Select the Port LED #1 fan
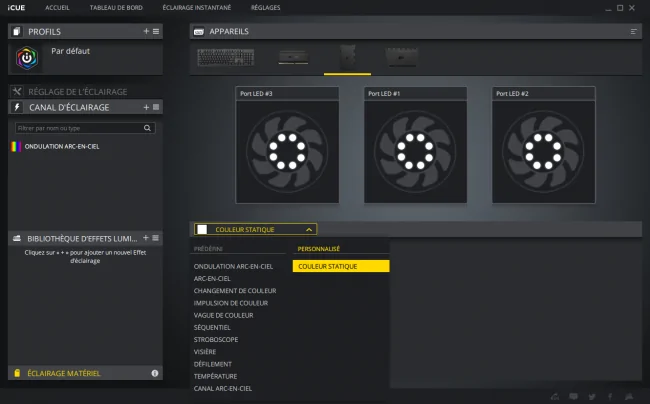 [415, 152]
